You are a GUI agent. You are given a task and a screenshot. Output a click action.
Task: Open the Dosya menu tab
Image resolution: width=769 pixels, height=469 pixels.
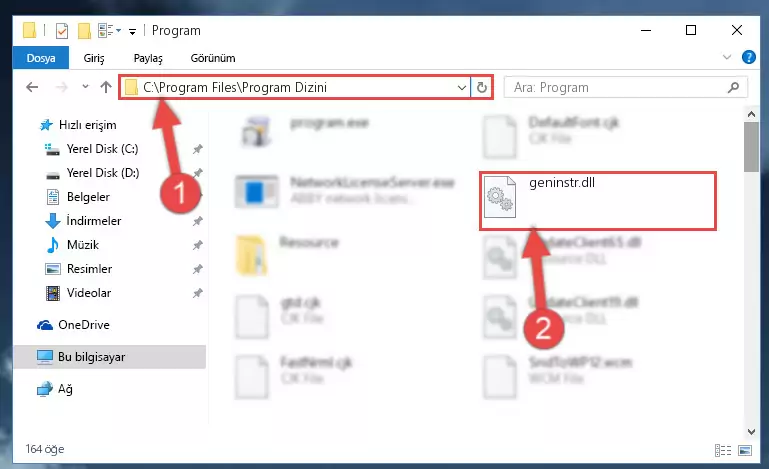(x=41, y=58)
